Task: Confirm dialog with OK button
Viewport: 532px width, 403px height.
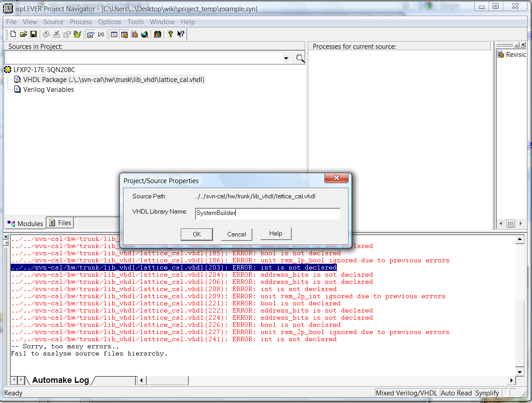Action: tap(197, 234)
